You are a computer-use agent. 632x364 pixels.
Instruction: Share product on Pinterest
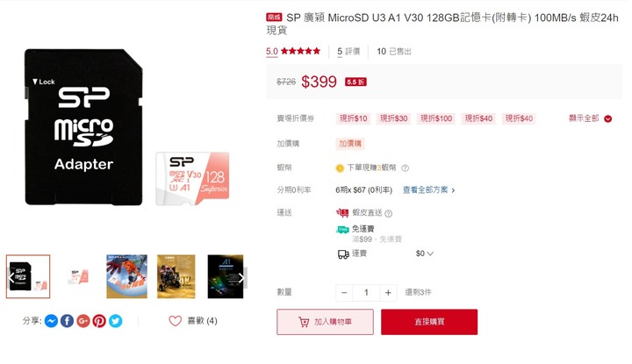point(99,321)
